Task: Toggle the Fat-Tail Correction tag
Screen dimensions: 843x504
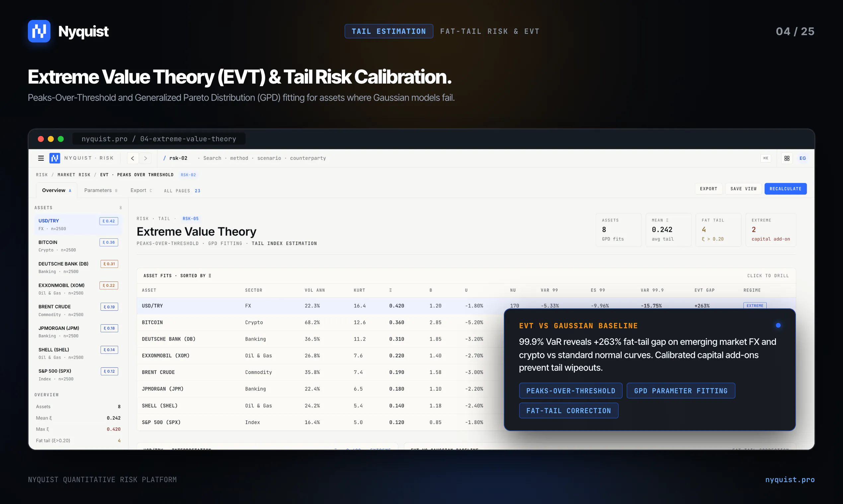Action: (x=568, y=410)
